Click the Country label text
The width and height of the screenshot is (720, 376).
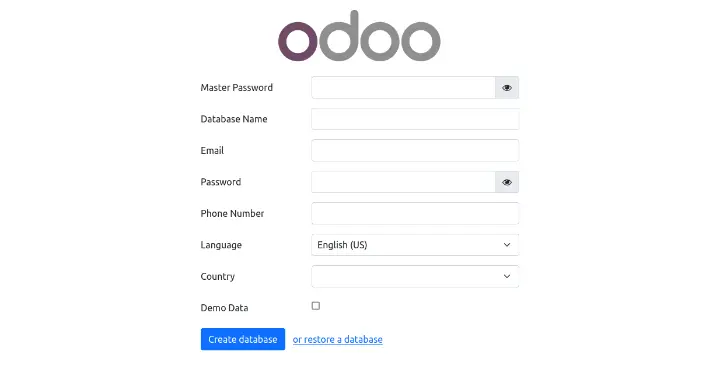tap(218, 276)
